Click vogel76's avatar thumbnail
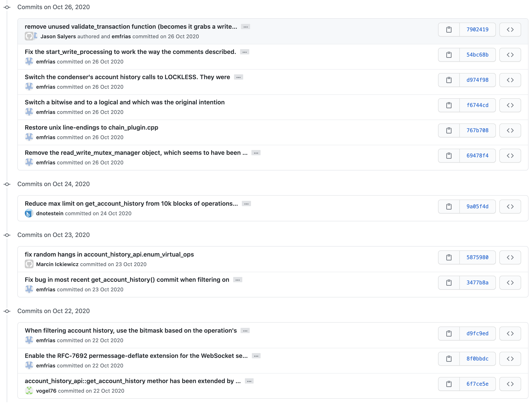 click(29, 390)
